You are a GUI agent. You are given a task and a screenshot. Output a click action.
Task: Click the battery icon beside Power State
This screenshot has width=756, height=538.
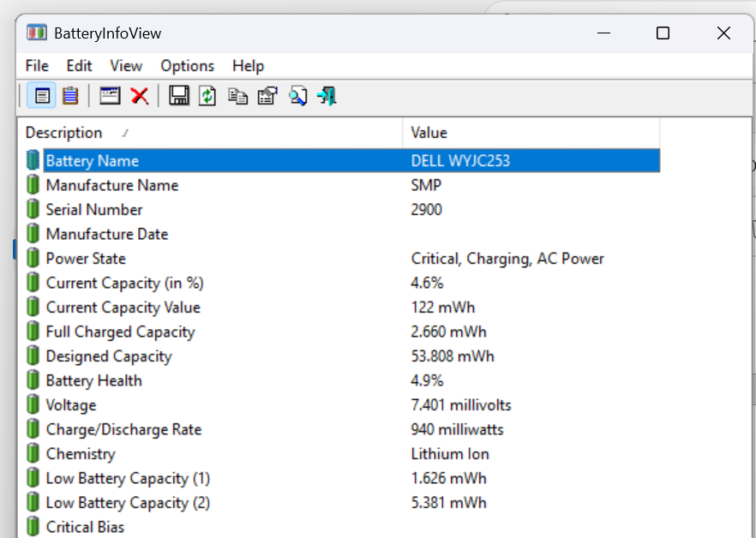[x=33, y=258]
